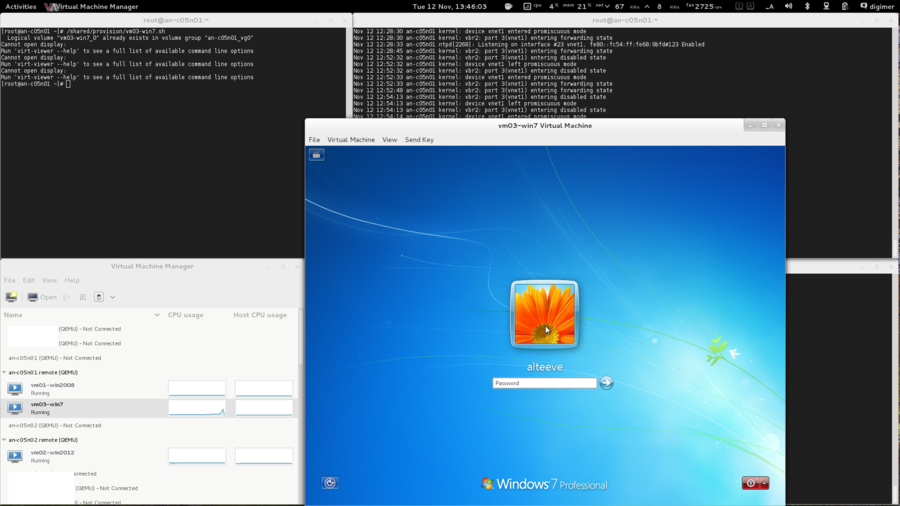
Task: Click the Windows Ease of Access button
Action: (x=329, y=483)
